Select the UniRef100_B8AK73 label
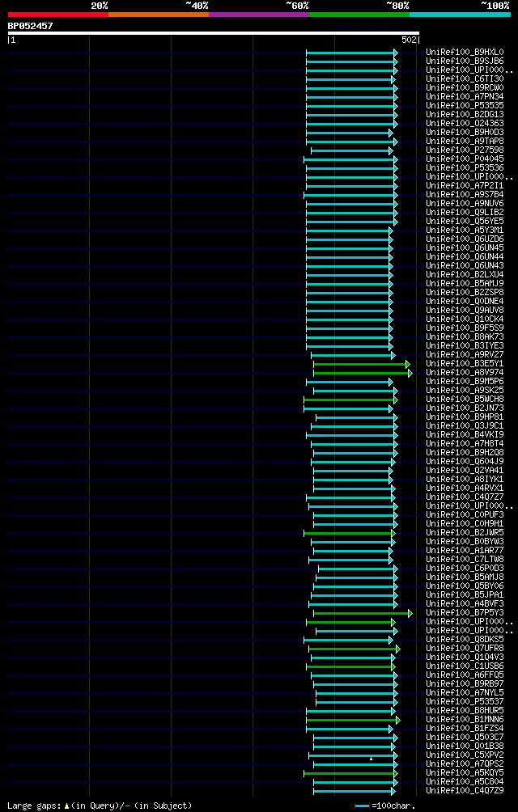The height and width of the screenshot is (812, 518). (x=465, y=336)
